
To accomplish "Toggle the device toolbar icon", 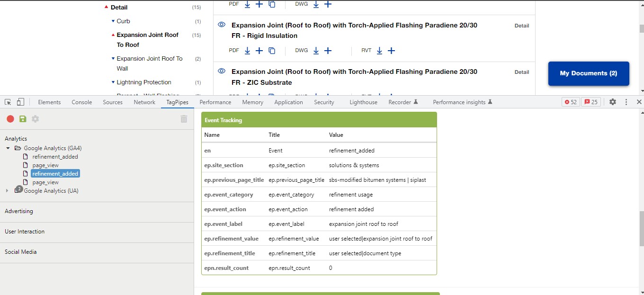I will [20, 102].
